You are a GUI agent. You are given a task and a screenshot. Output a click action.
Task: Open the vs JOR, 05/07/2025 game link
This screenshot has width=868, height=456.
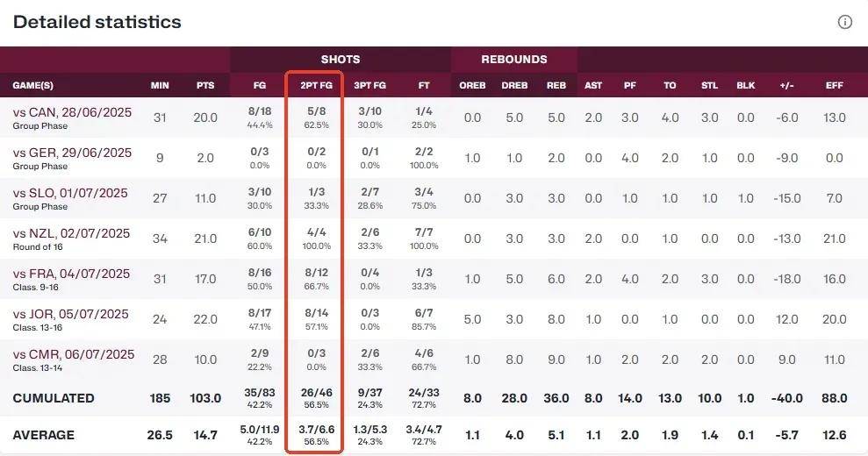coord(70,314)
